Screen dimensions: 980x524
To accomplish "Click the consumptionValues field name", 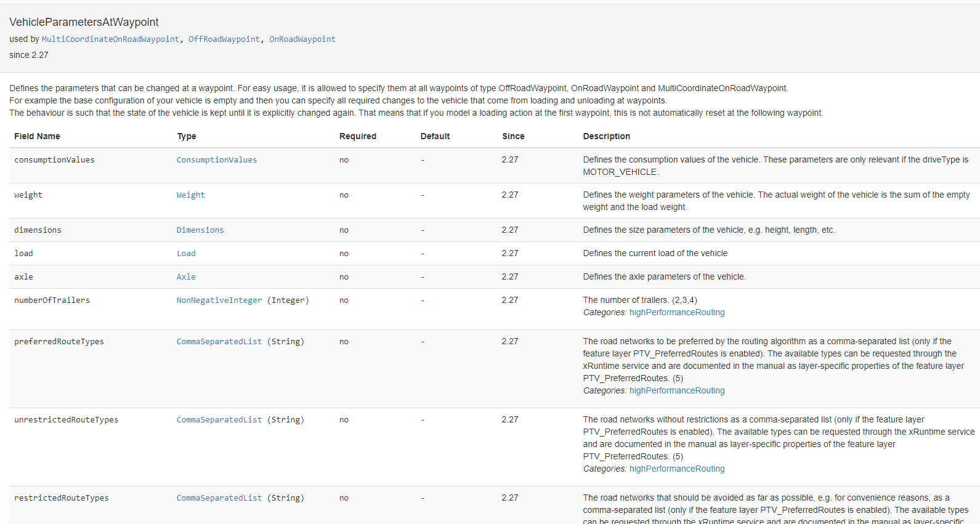I will coord(54,160).
